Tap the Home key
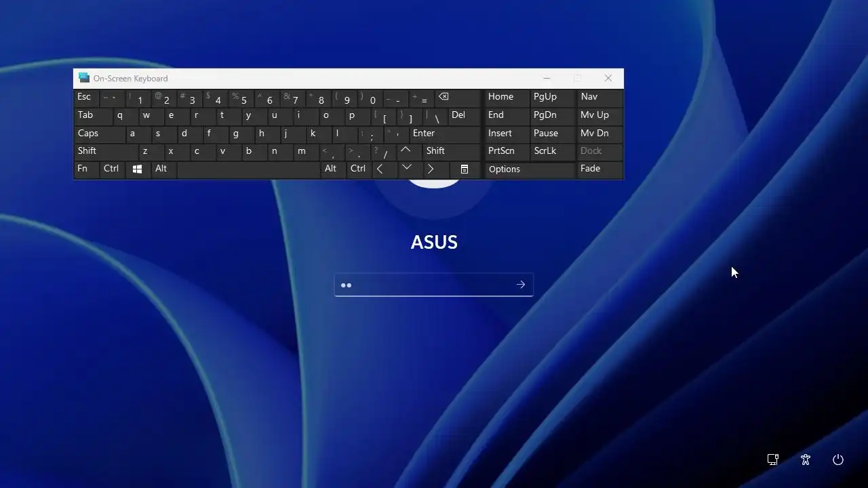The image size is (868, 488). click(507, 98)
